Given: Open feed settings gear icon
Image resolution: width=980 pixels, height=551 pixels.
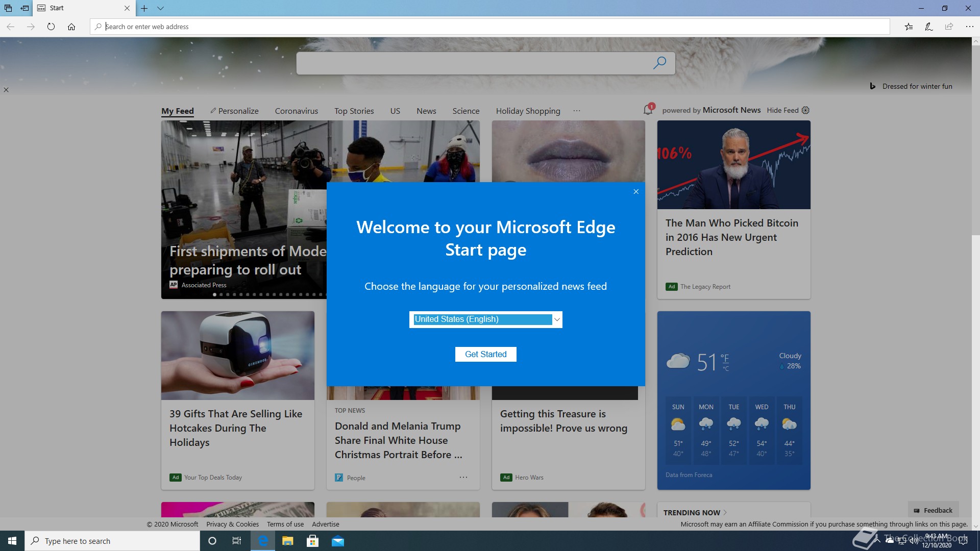Looking at the screenshot, I should point(805,110).
